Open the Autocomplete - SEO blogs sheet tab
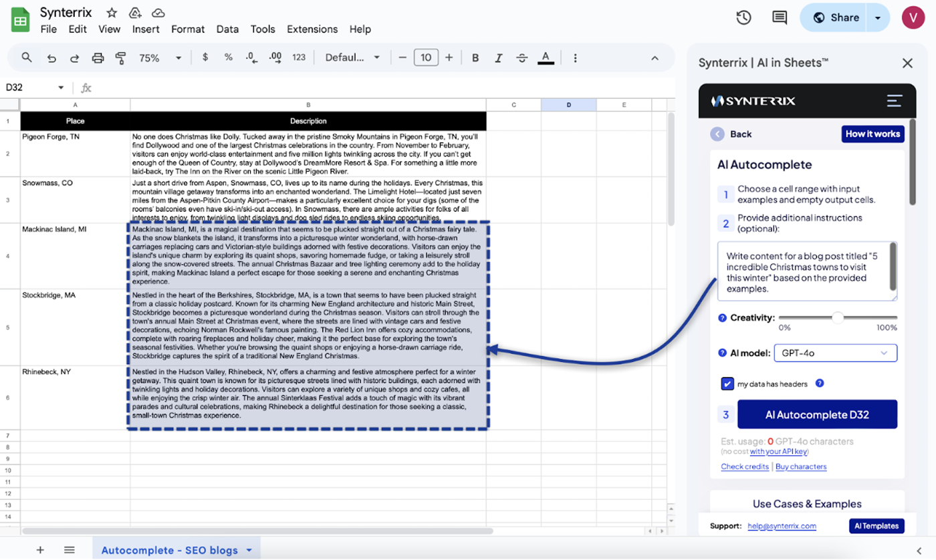Screen dimensions: 936x560 coord(169,550)
